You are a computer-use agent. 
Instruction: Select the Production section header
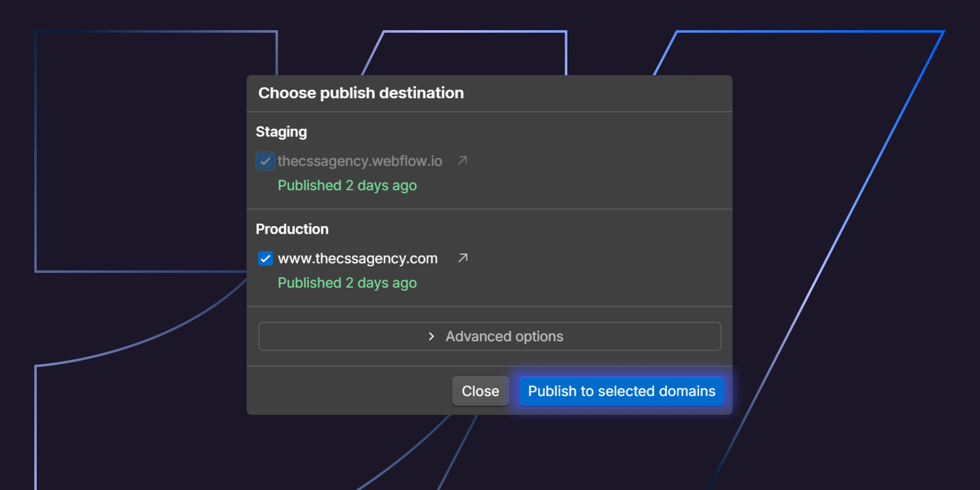[292, 229]
